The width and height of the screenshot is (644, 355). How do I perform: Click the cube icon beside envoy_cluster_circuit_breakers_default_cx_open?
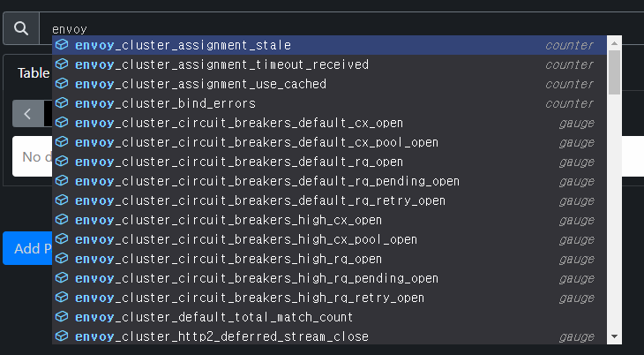pos(62,123)
